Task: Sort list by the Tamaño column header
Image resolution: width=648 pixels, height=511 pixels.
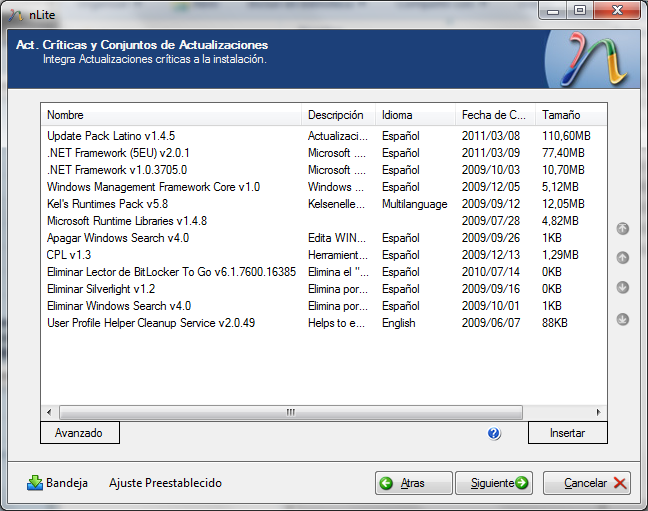Action: coord(571,115)
